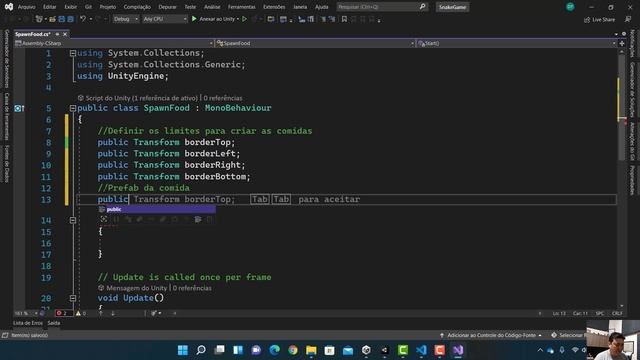Select the public IntelliSense suggestion
Screen dimensions: 640x360
[157, 209]
